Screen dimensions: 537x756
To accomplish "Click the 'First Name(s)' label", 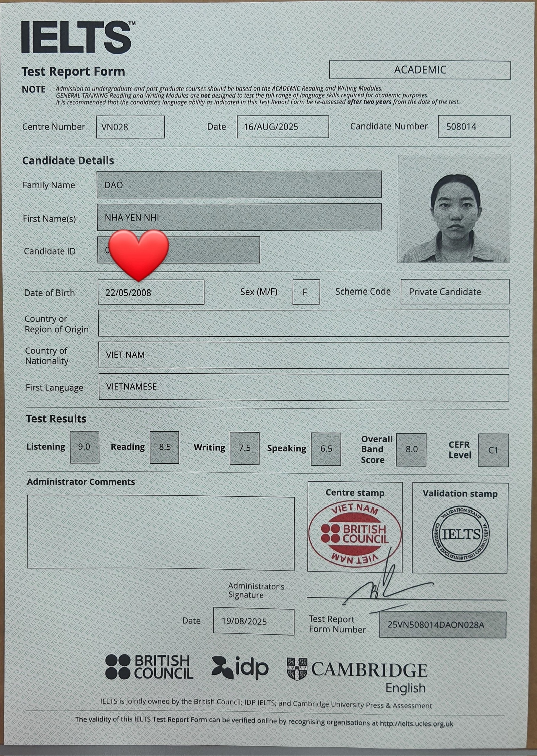I will coord(49,219).
